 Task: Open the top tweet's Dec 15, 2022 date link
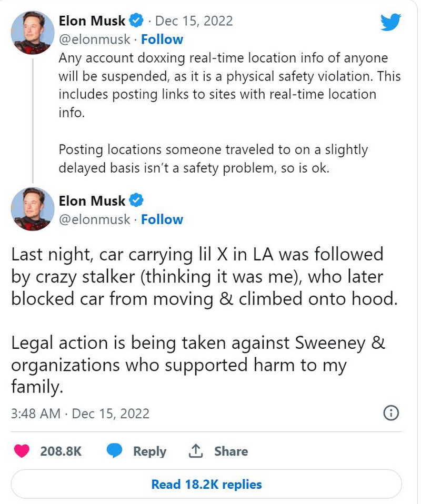(x=194, y=21)
